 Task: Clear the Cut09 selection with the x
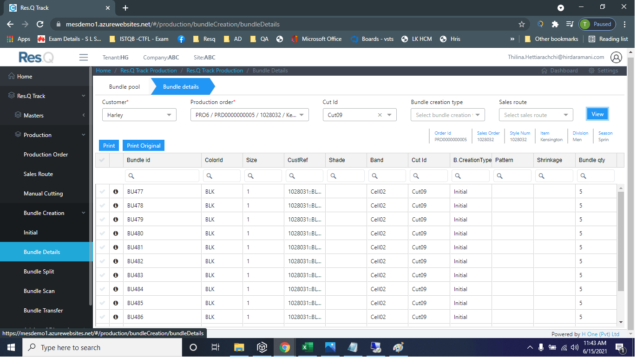coord(380,114)
